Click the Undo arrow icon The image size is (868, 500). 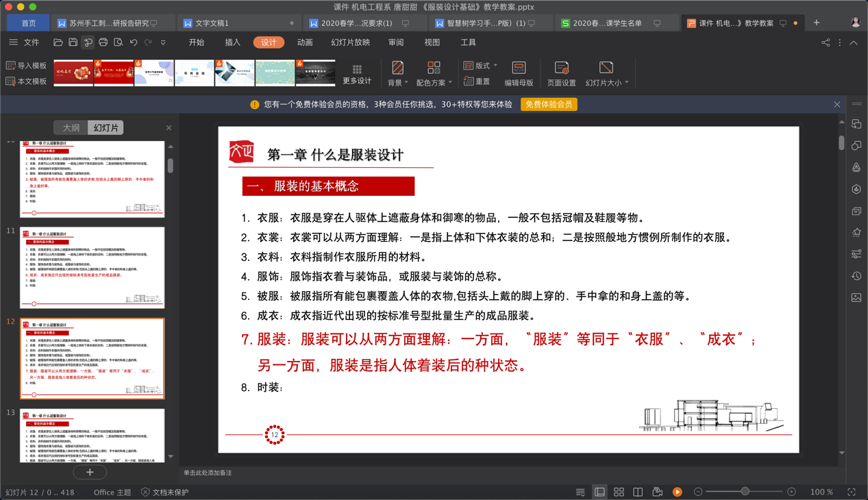134,42
